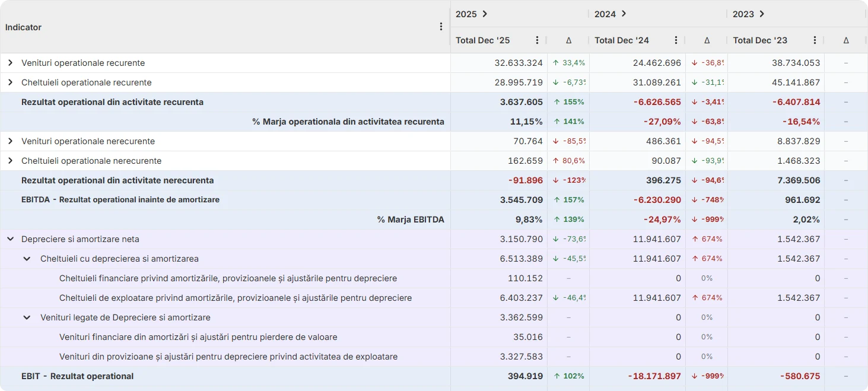Select the value 486.361

click(664, 141)
